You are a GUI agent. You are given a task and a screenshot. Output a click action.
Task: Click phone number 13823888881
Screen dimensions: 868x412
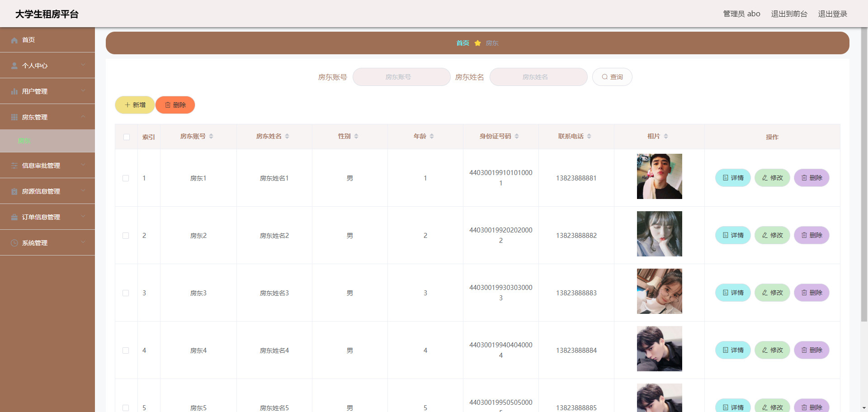pos(576,178)
